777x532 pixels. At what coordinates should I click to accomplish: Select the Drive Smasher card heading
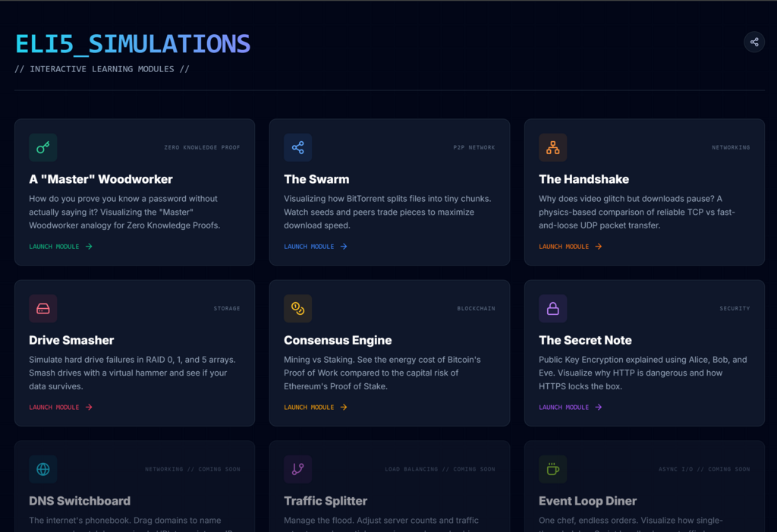[72, 340]
